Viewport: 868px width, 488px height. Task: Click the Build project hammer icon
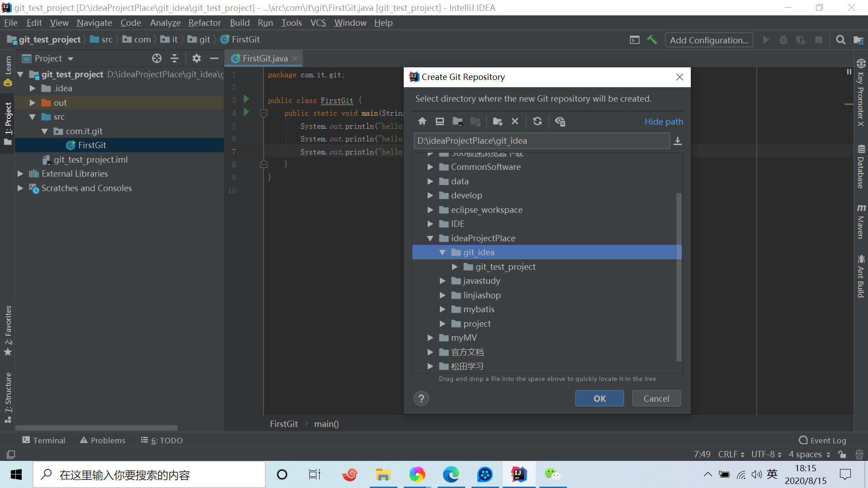click(652, 40)
